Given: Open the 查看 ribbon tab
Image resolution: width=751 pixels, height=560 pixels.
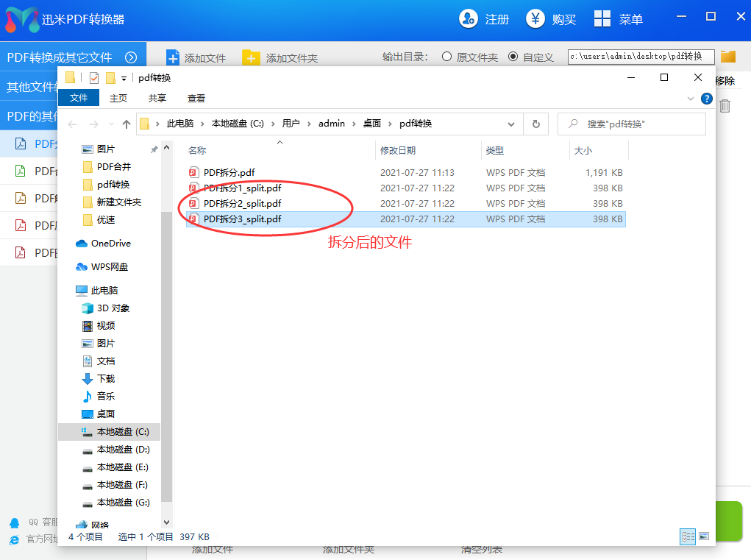Looking at the screenshot, I should tap(196, 98).
